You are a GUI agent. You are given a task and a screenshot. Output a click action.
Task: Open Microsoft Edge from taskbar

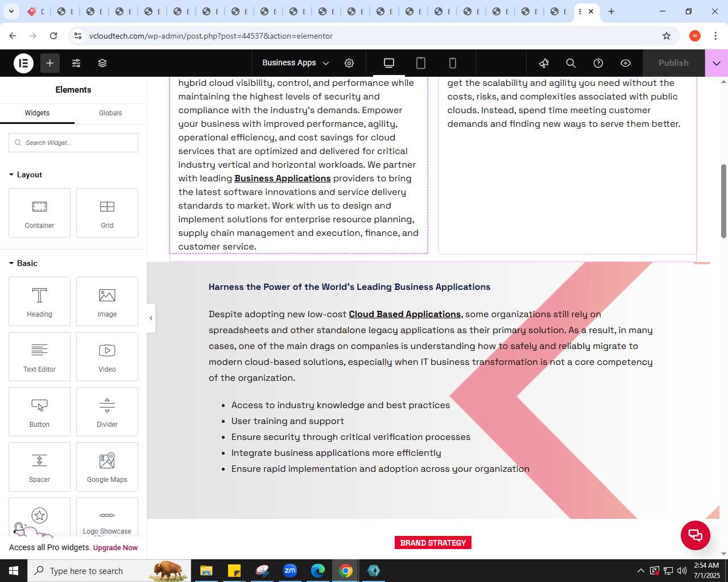(x=318, y=571)
